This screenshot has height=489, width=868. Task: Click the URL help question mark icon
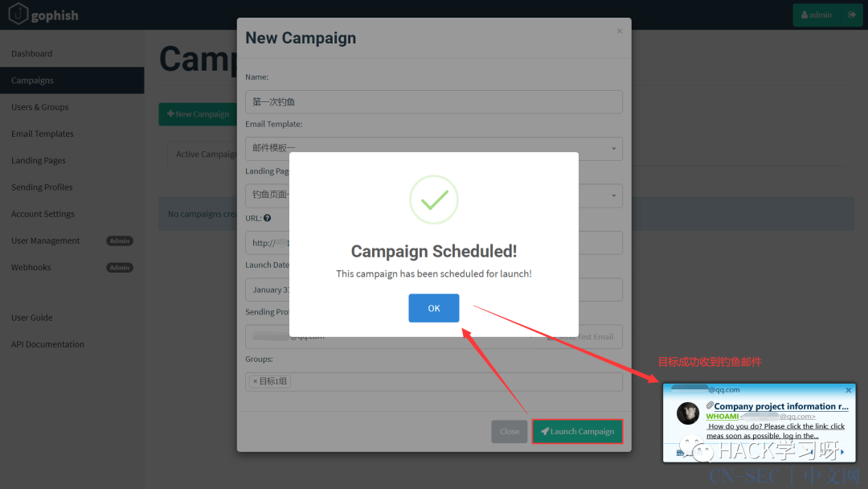(x=267, y=218)
